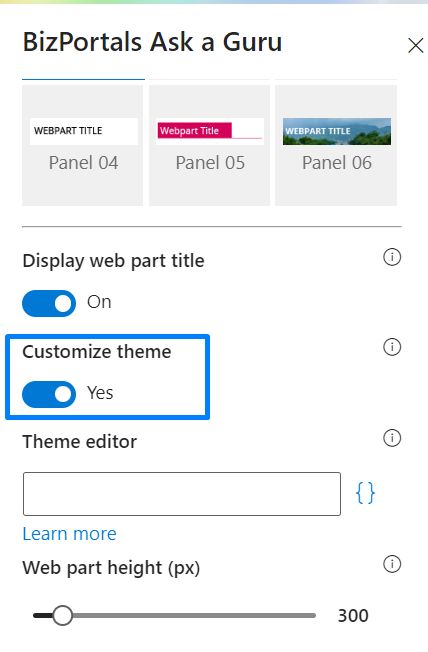
Task: Click the Web part height slider handle
Action: coord(62,615)
